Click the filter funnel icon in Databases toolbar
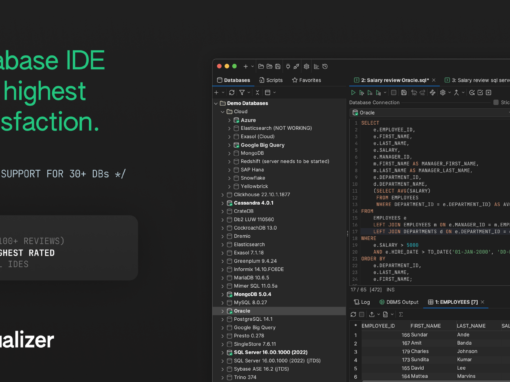The height and width of the screenshot is (382, 510). tap(242, 93)
